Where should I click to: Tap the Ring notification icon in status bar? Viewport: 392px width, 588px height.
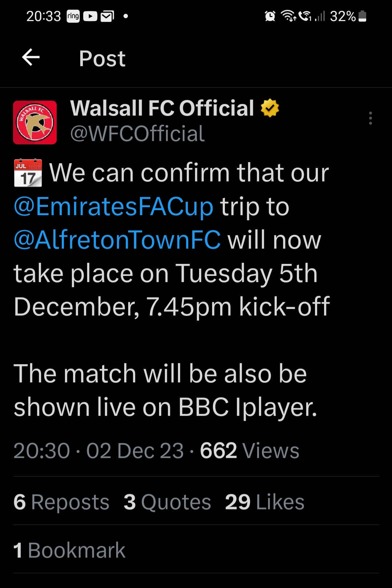pyautogui.click(x=73, y=16)
